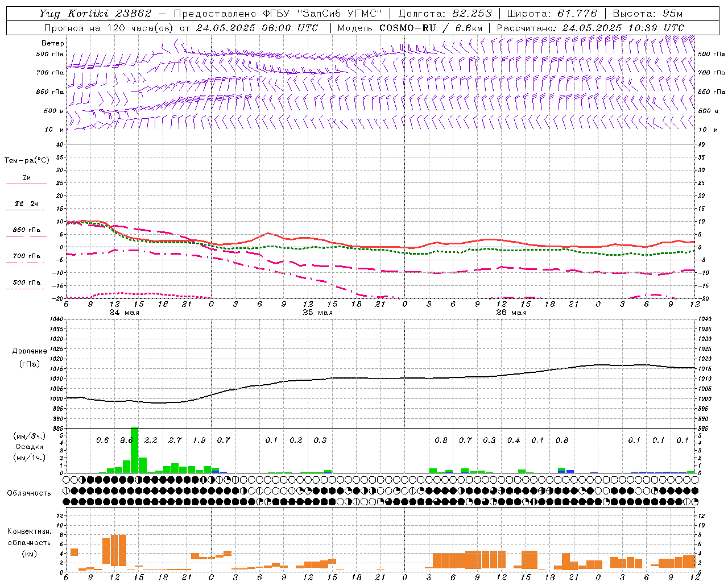The image size is (728, 582).
Task: Click the 700 гПа temperature legend entry
Action: [27, 256]
